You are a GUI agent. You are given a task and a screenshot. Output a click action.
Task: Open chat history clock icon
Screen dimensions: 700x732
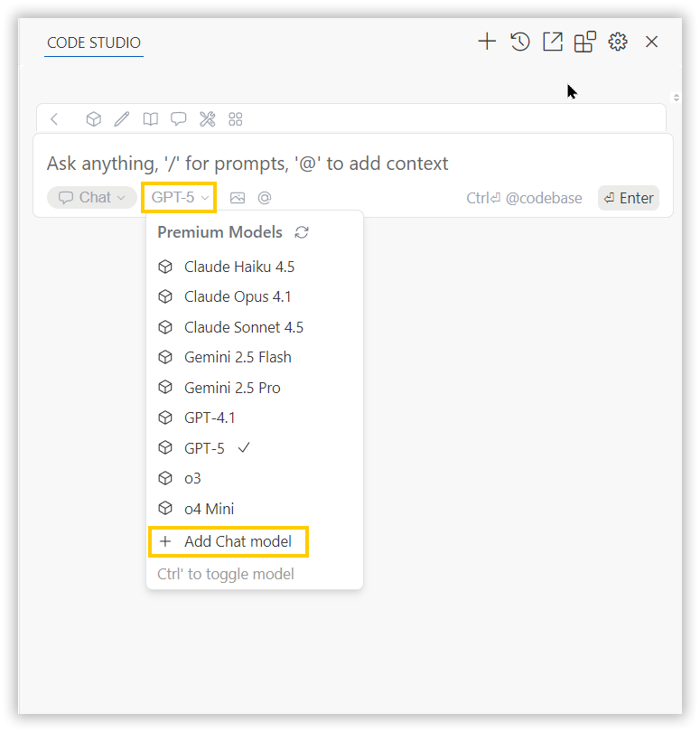click(x=519, y=42)
